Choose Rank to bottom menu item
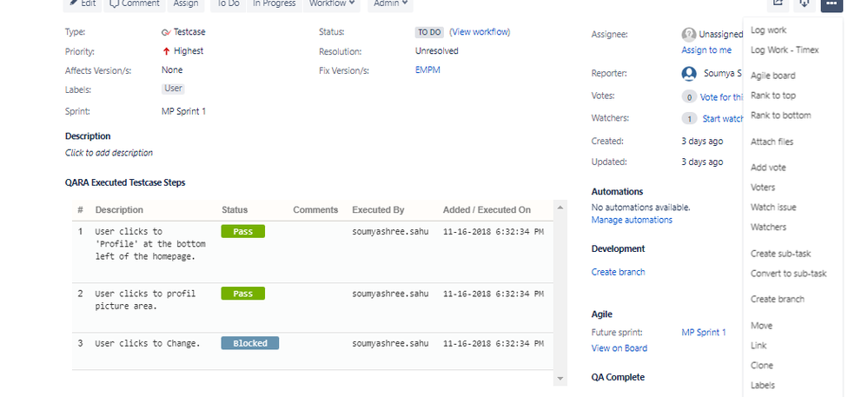 780,116
